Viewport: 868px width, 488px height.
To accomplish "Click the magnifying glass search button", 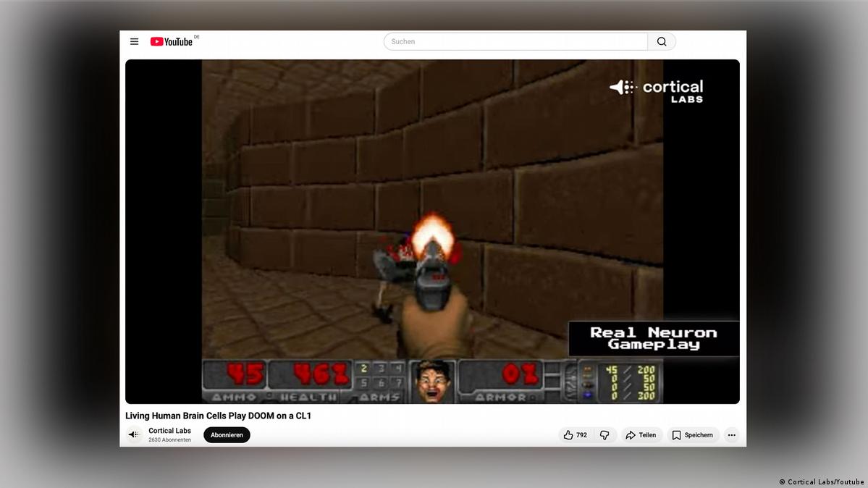I will tap(662, 41).
